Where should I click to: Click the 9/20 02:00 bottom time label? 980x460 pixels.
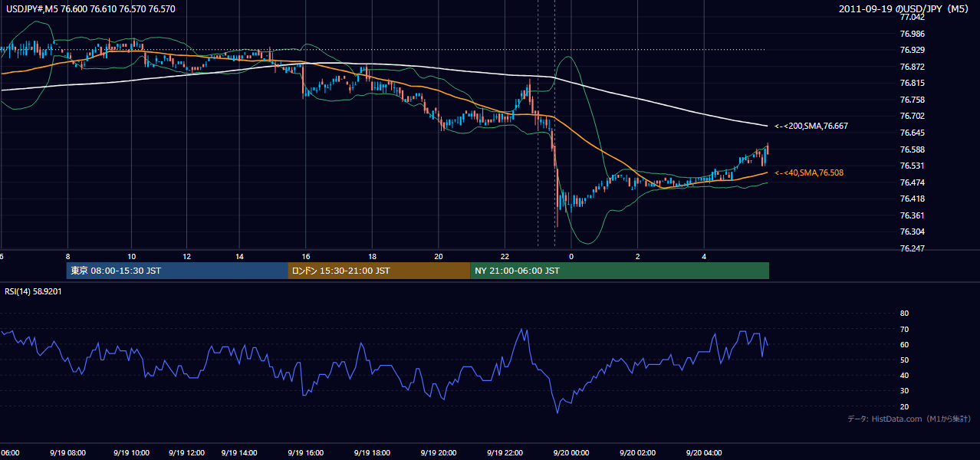point(638,453)
